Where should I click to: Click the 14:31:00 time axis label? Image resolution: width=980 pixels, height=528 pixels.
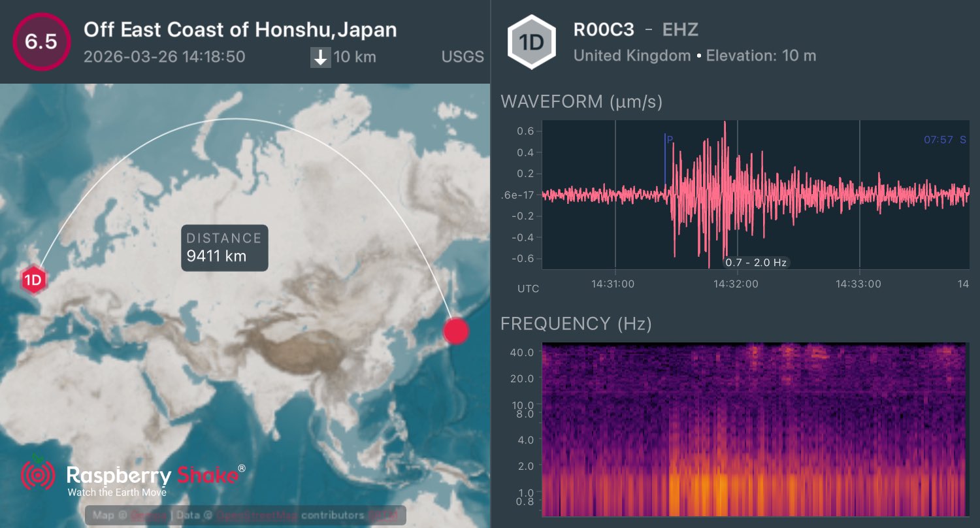point(613,284)
